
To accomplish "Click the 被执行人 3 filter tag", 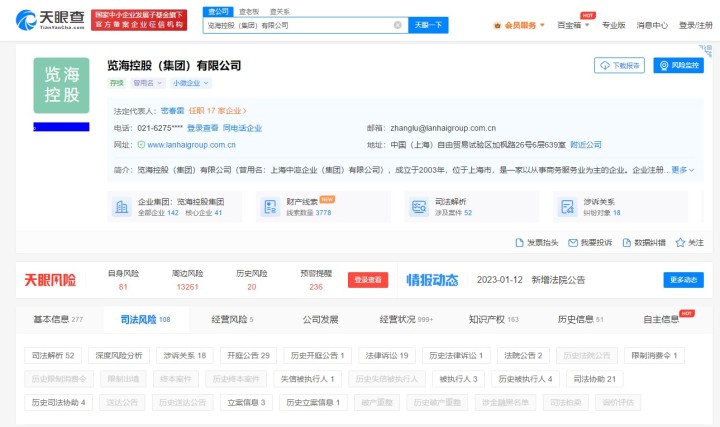I will pyautogui.click(x=458, y=379).
